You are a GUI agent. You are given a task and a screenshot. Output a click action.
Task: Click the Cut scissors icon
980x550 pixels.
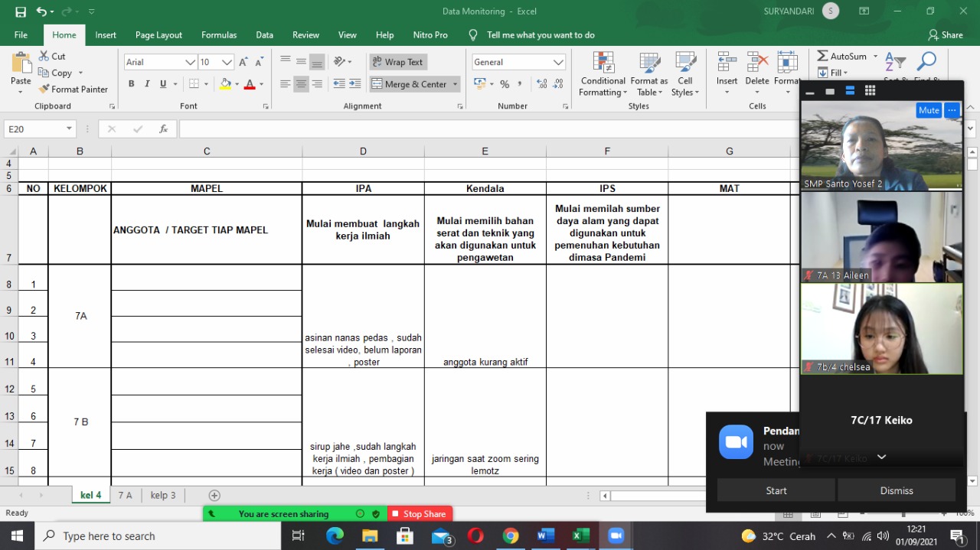(x=44, y=57)
